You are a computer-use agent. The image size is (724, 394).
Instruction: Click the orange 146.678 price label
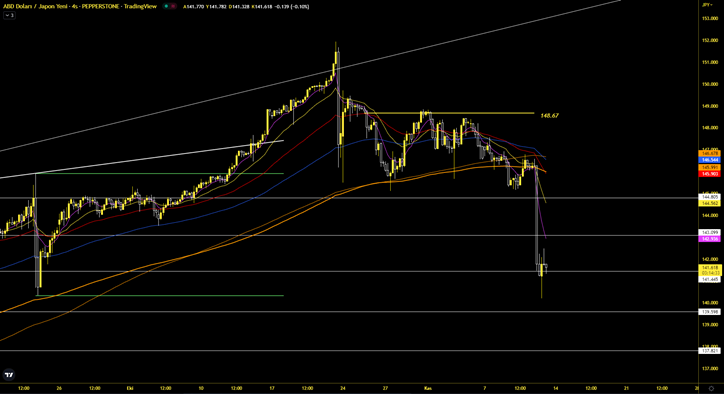tap(710, 153)
